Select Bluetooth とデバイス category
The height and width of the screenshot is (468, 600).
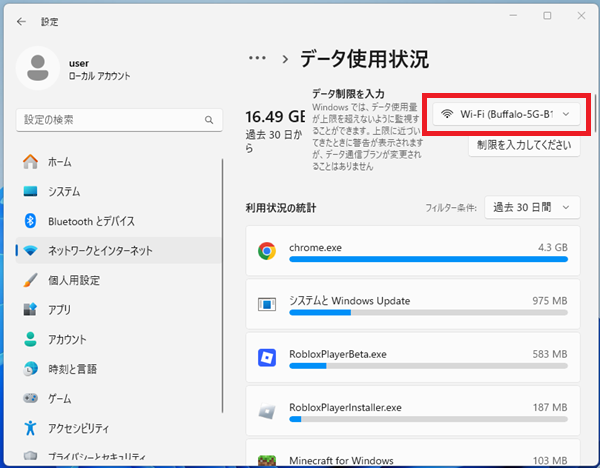[119, 221]
